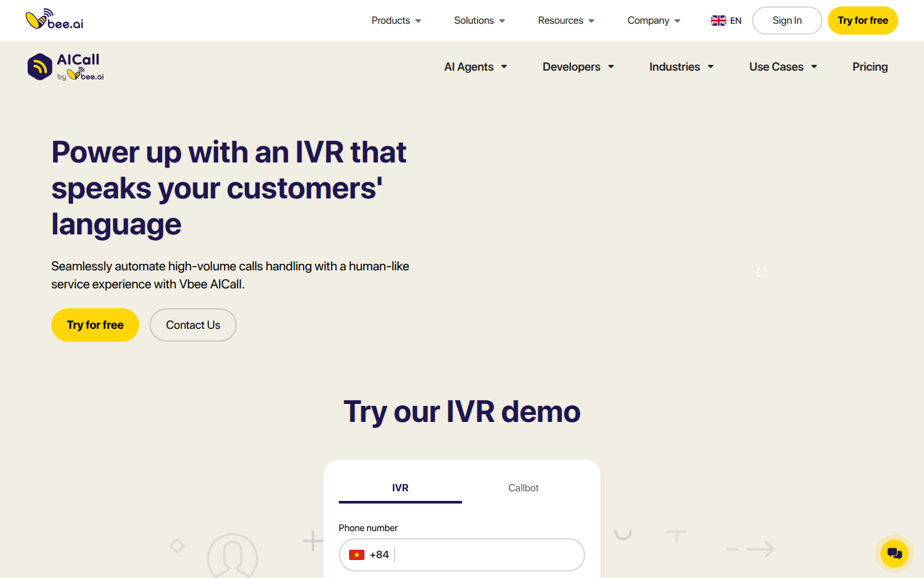Click the Sign In button
Screen dimensions: 924x578
pos(787,21)
